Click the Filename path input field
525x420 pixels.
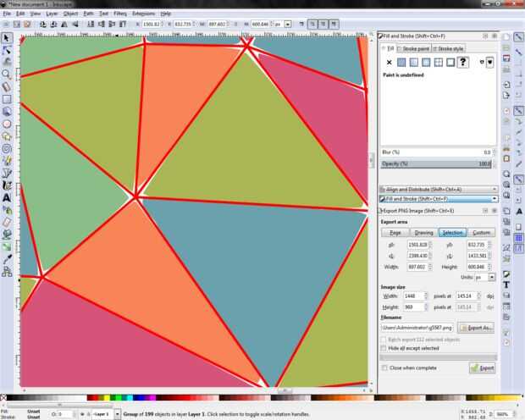click(x=417, y=328)
